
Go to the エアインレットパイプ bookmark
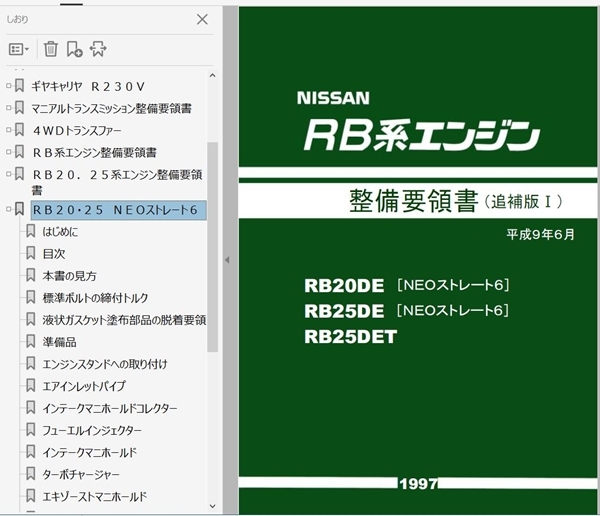84,386
